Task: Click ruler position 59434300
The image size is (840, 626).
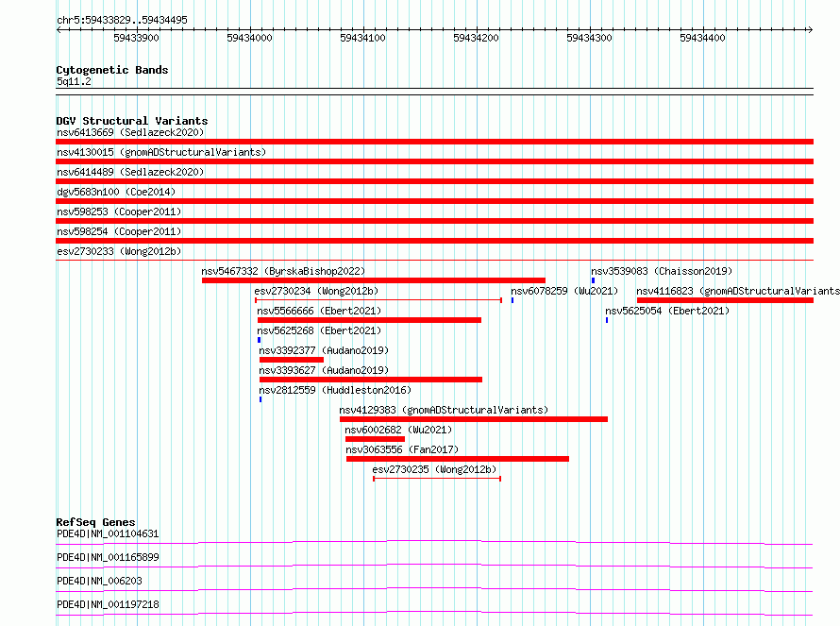Action: 589,38
